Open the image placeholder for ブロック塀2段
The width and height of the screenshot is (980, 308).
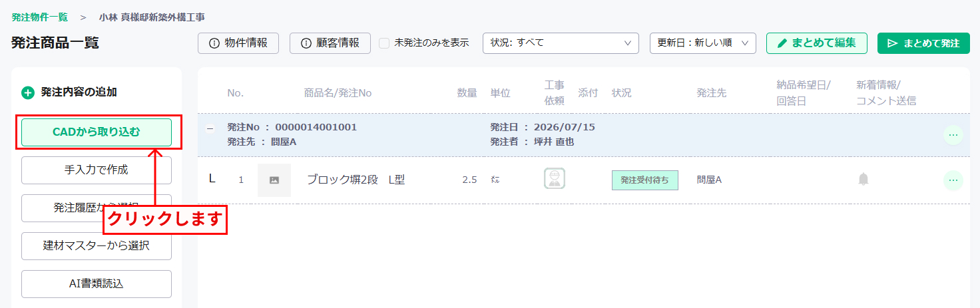click(x=274, y=180)
